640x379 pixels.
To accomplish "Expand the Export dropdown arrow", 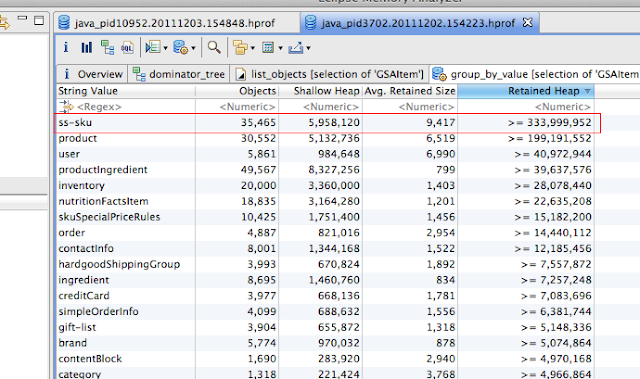I will tap(309, 48).
